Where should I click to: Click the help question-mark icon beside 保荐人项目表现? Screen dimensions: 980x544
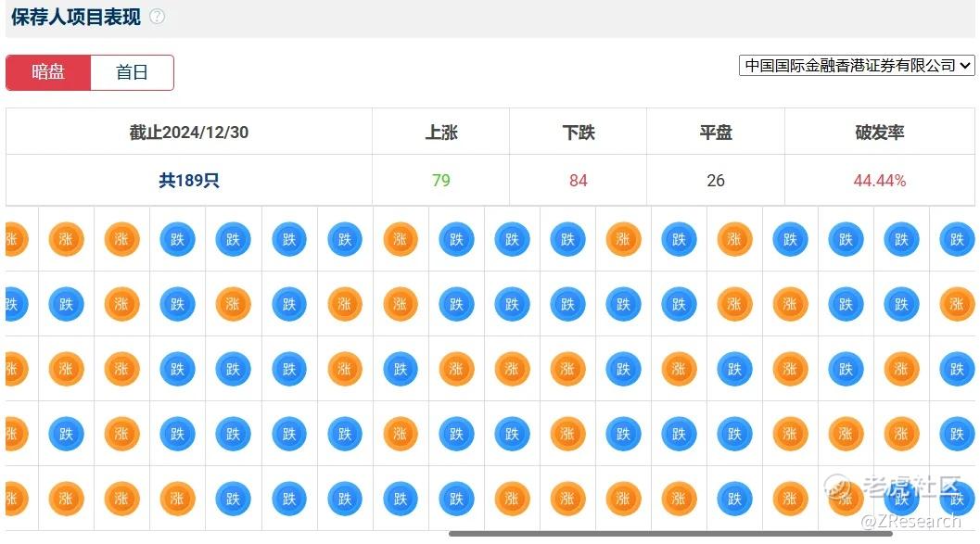pyautogui.click(x=157, y=17)
